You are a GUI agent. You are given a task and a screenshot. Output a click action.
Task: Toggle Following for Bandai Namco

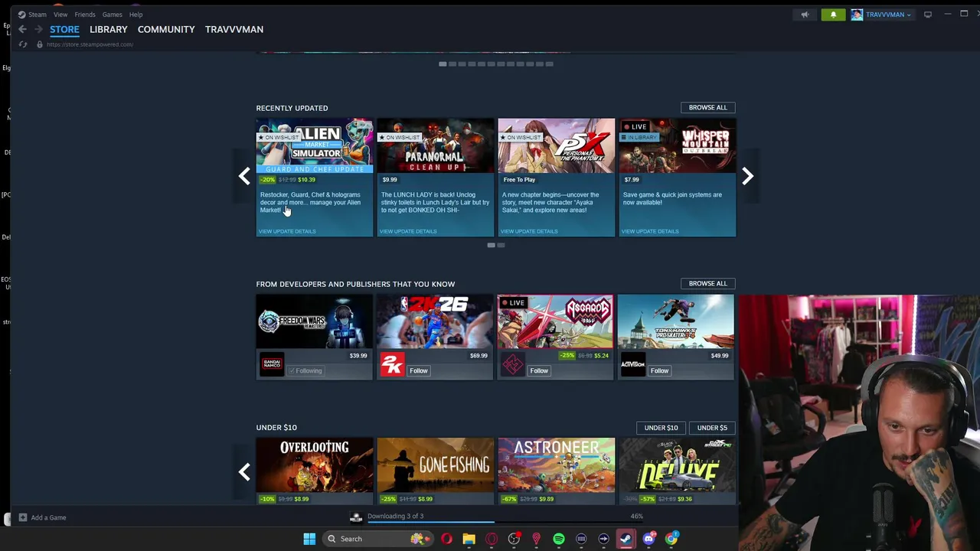coord(305,370)
